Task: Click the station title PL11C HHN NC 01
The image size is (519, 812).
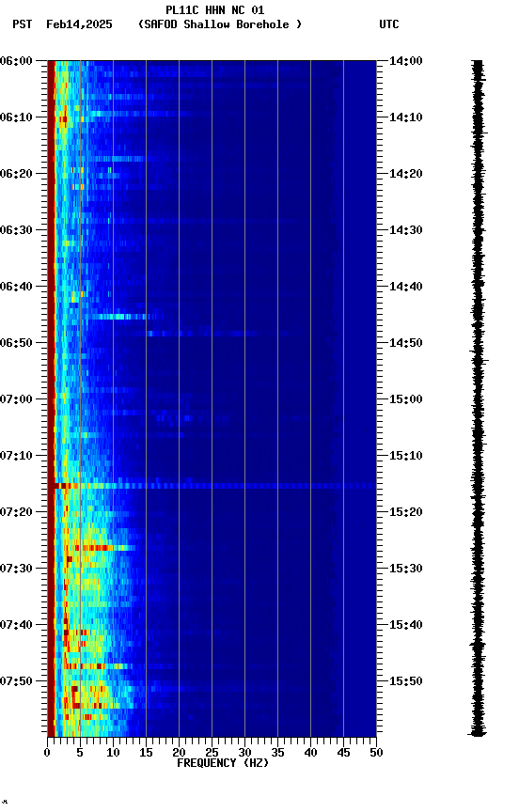Action: [215, 10]
